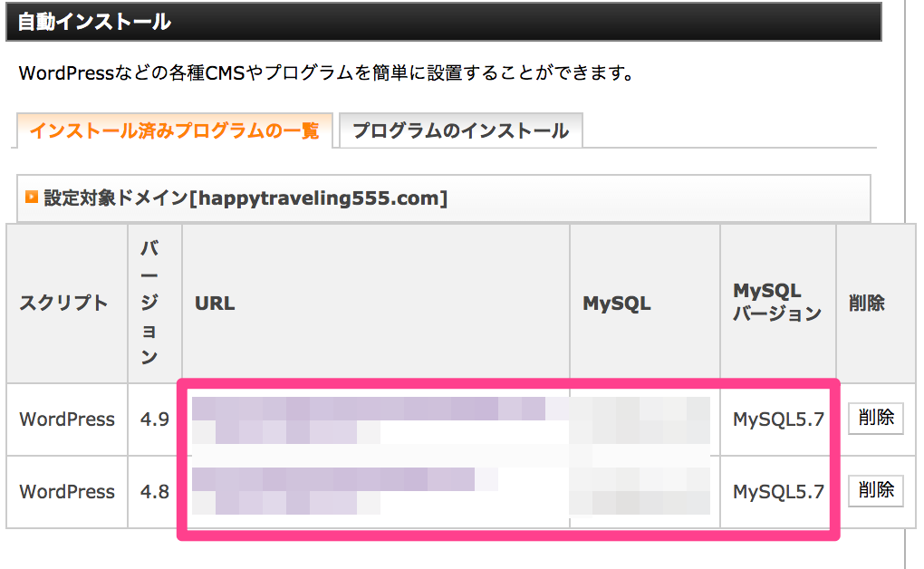Select WordPress script cell in 4.9 row
Viewport: 924px width, 569px height.
[x=67, y=420]
